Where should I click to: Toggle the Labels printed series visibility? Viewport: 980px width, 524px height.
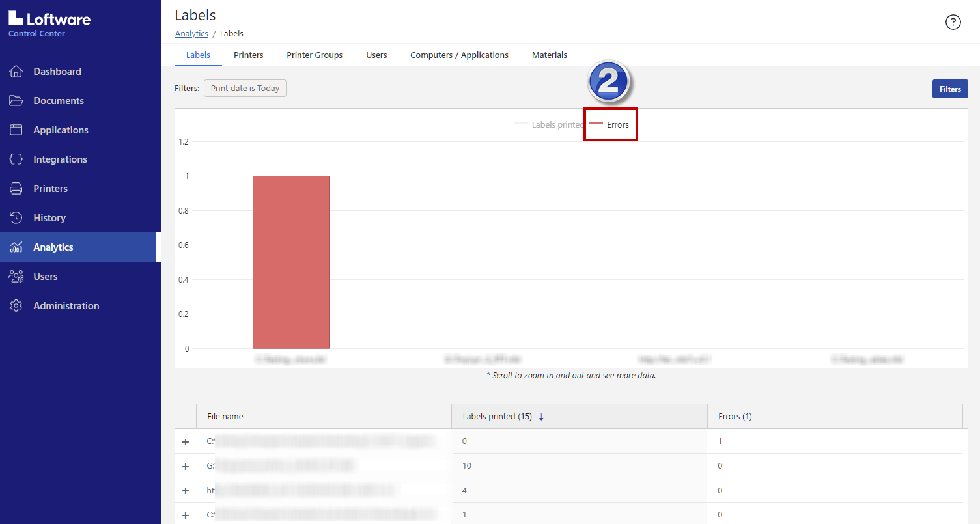(x=557, y=124)
